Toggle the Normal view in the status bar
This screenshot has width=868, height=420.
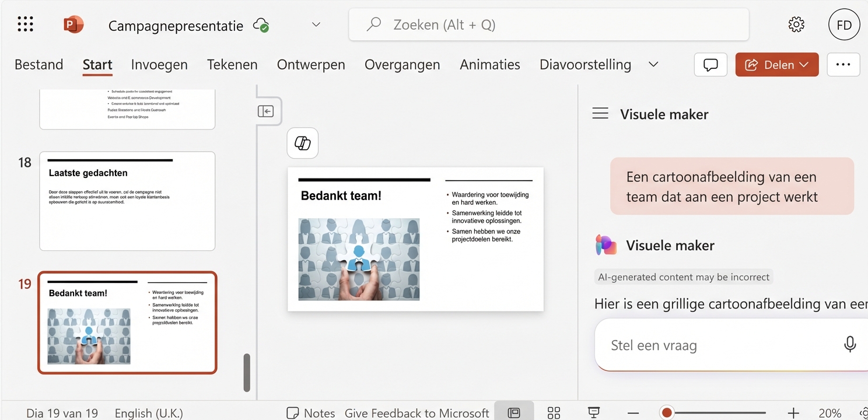(x=514, y=412)
